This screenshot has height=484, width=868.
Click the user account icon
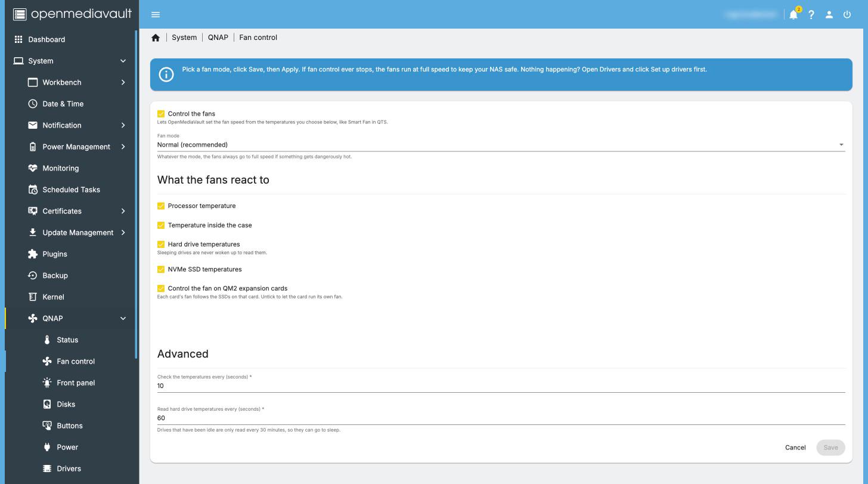pyautogui.click(x=829, y=15)
